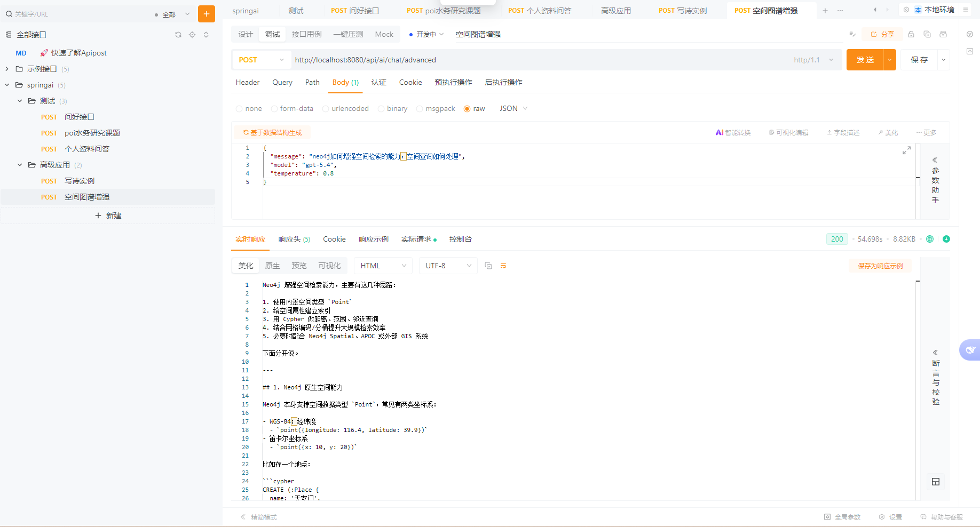Click 保存为响应示例
980x527 pixels.
point(880,266)
